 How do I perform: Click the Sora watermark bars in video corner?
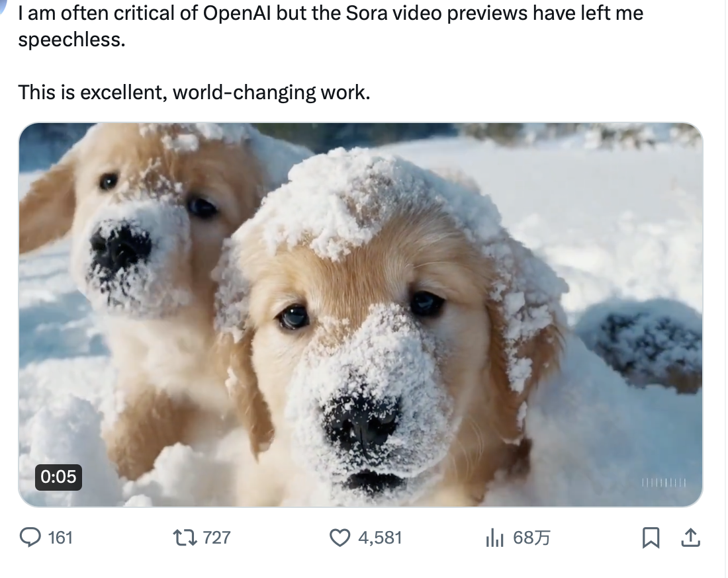pyautogui.click(x=663, y=483)
